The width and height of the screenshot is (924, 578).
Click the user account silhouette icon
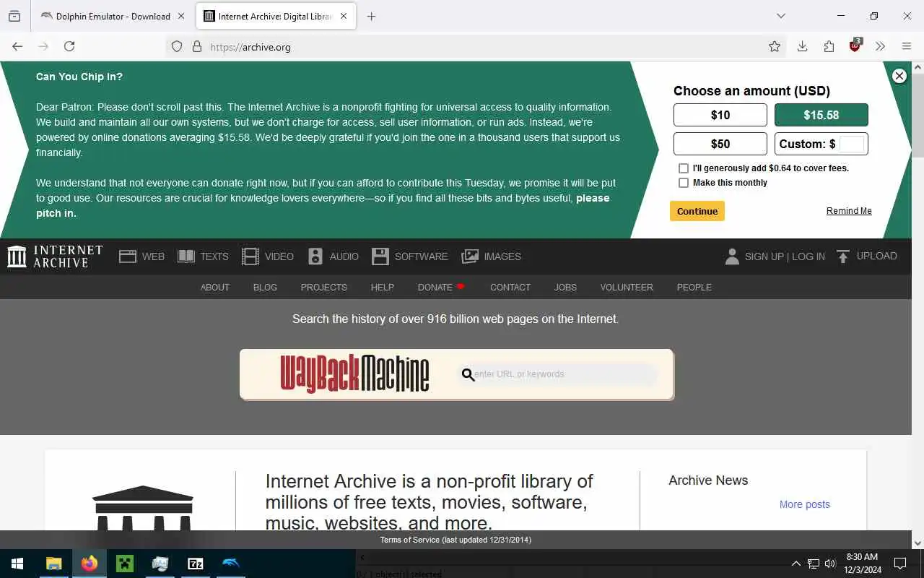(x=732, y=256)
